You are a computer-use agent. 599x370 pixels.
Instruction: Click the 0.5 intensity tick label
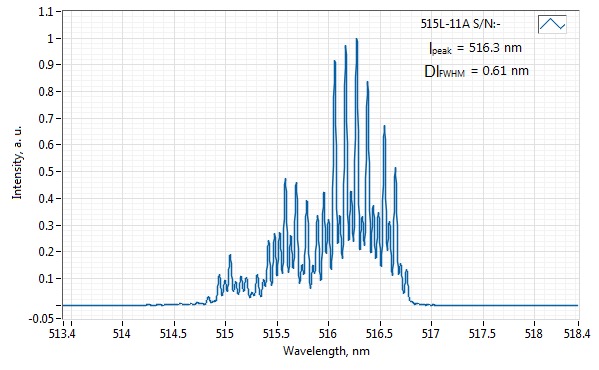tap(47, 171)
